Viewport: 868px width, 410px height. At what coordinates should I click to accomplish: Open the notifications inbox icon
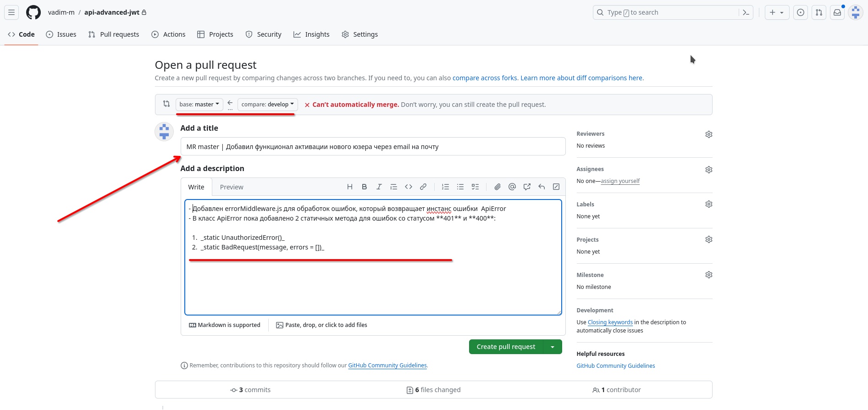pos(837,12)
